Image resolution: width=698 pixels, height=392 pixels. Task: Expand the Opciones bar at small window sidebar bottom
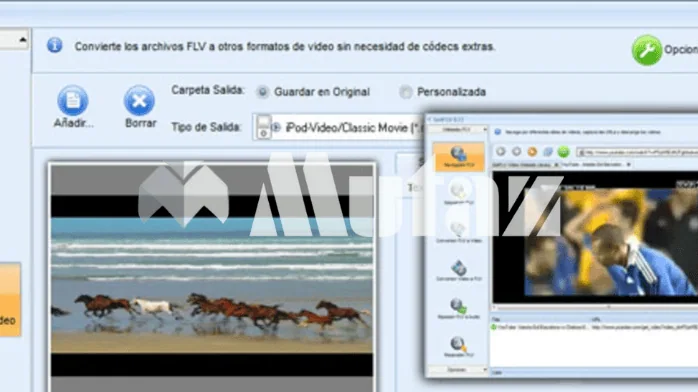click(458, 370)
